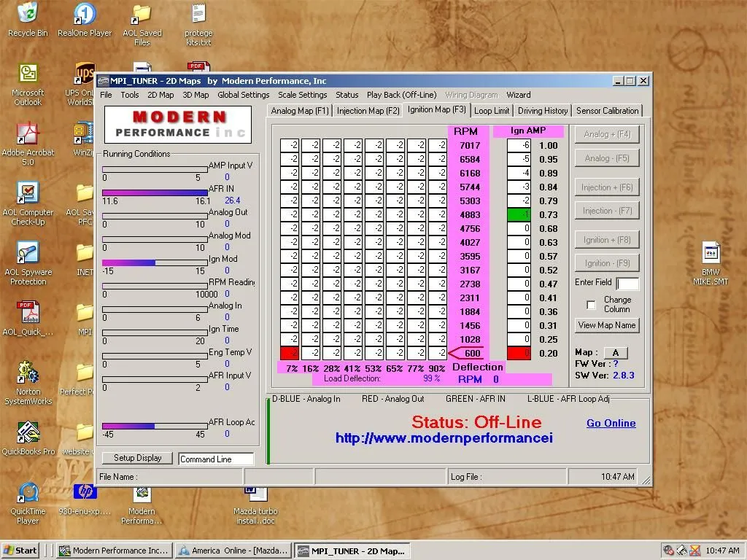The width and height of the screenshot is (747, 560).
Task: Click the Setup Display button
Action: pos(137,458)
